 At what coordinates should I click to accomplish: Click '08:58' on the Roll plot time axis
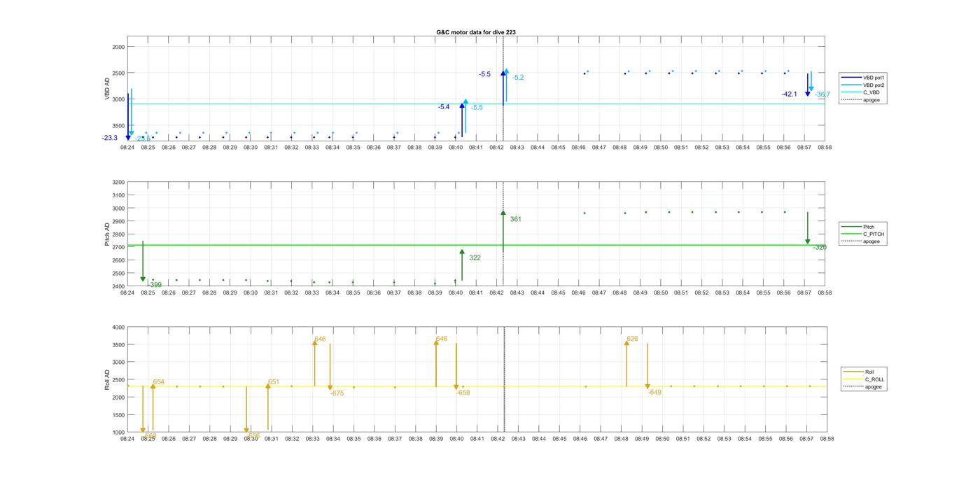827,439
